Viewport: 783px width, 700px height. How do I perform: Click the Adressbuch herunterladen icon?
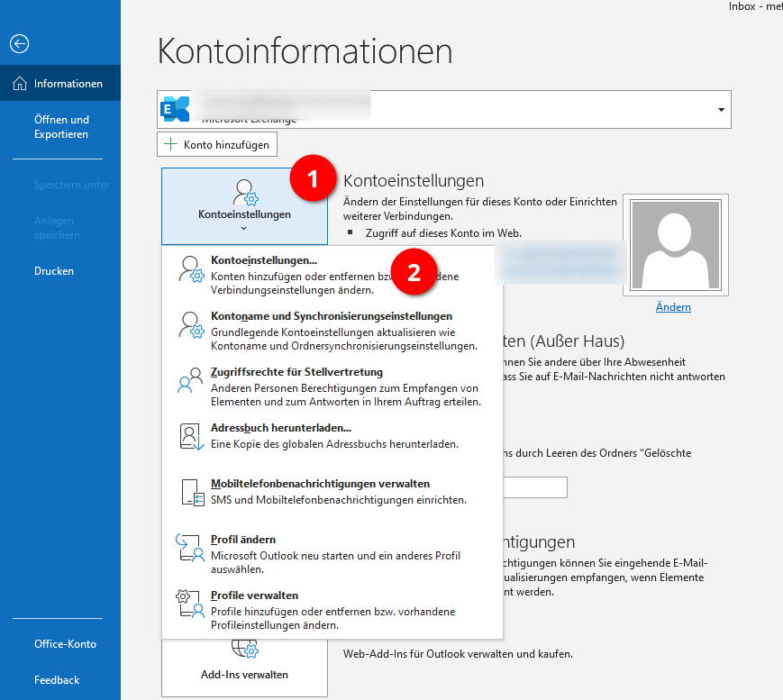tap(192, 437)
